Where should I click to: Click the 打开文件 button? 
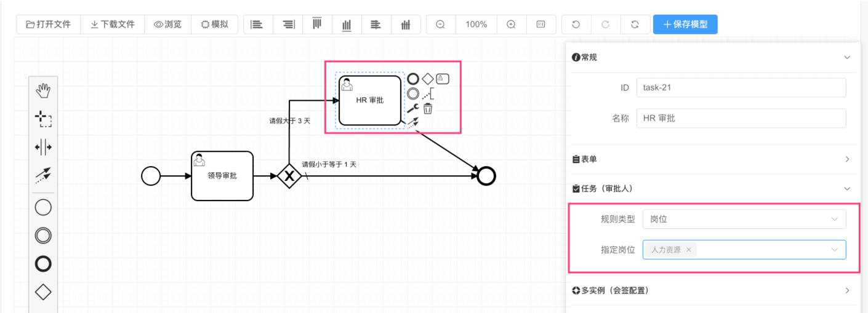tap(48, 25)
